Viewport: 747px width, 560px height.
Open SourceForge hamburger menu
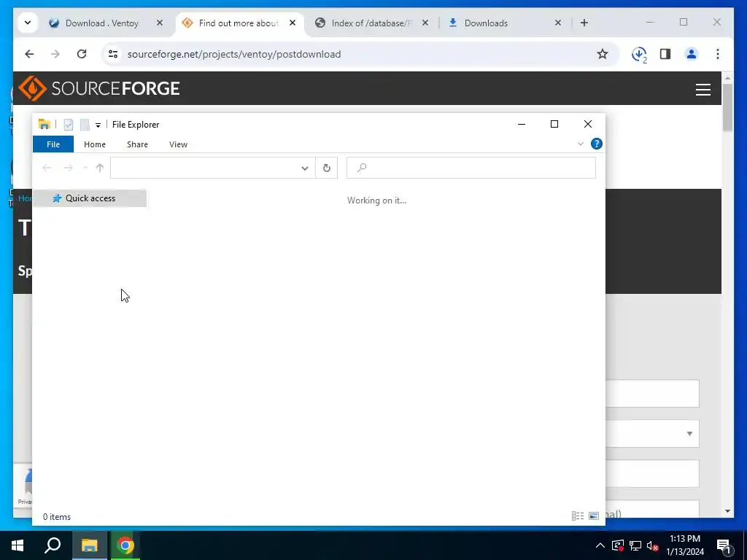coord(703,90)
